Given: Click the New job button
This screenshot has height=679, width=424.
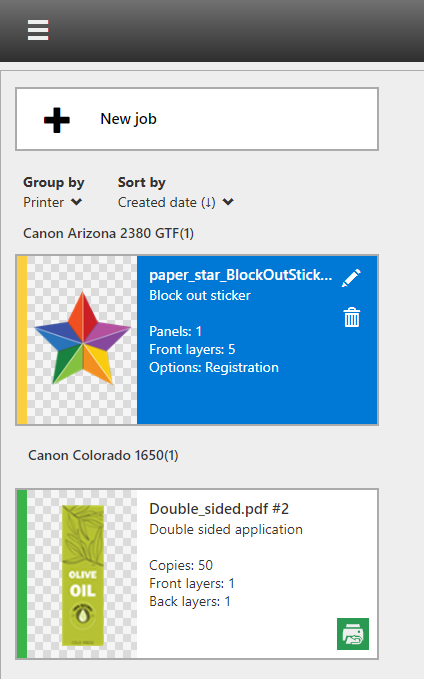Looking at the screenshot, I should 197,119.
